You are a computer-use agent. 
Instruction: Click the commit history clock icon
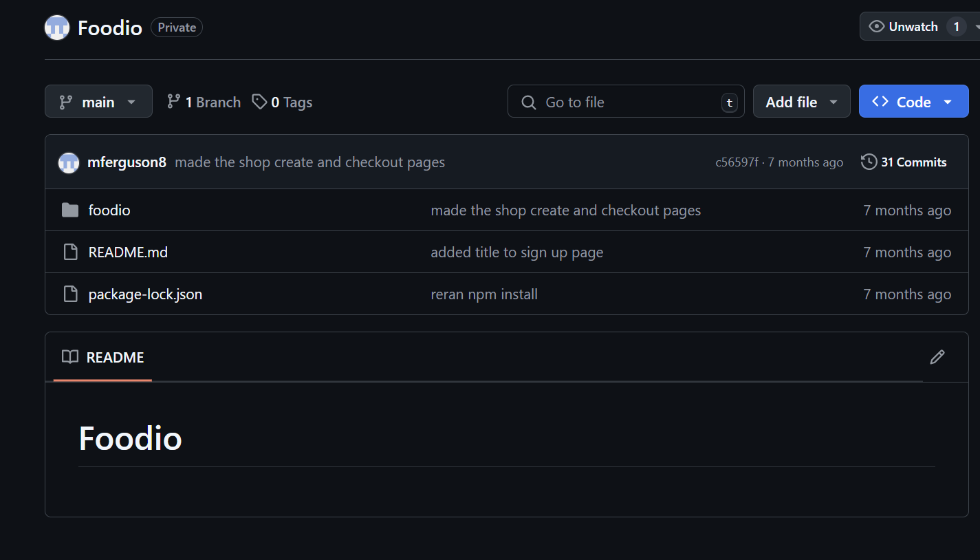pyautogui.click(x=869, y=162)
